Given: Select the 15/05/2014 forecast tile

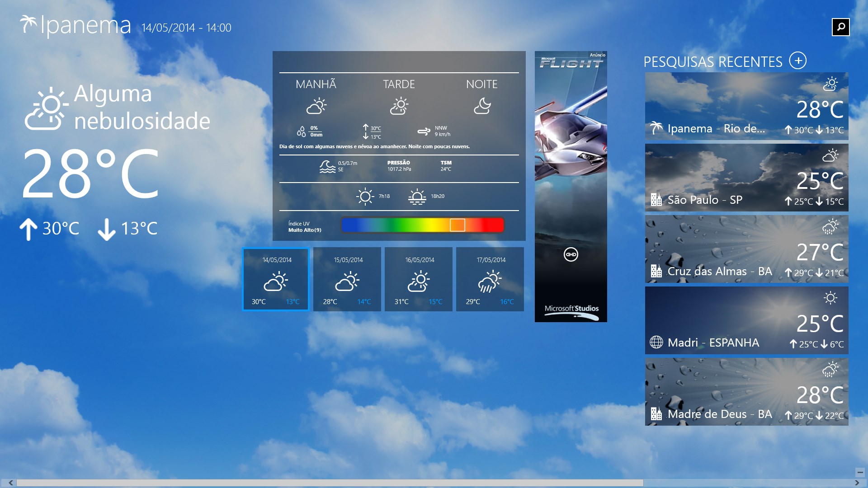Looking at the screenshot, I should pos(347,279).
